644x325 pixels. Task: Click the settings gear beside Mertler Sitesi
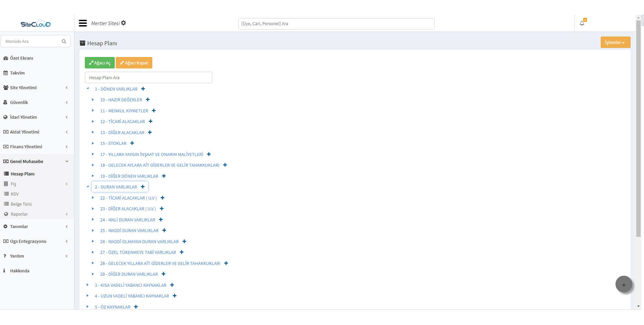coord(124,22)
